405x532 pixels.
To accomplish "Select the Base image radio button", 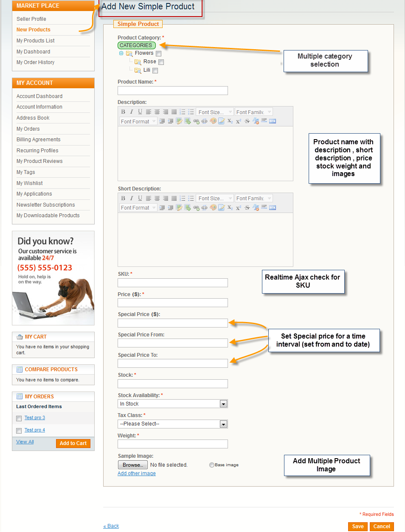I will tap(212, 465).
